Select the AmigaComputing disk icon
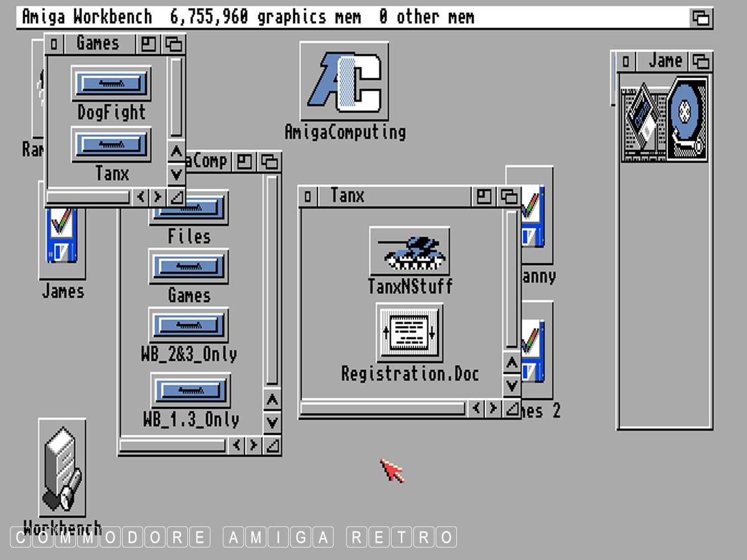This screenshot has width=747, height=560. (344, 82)
